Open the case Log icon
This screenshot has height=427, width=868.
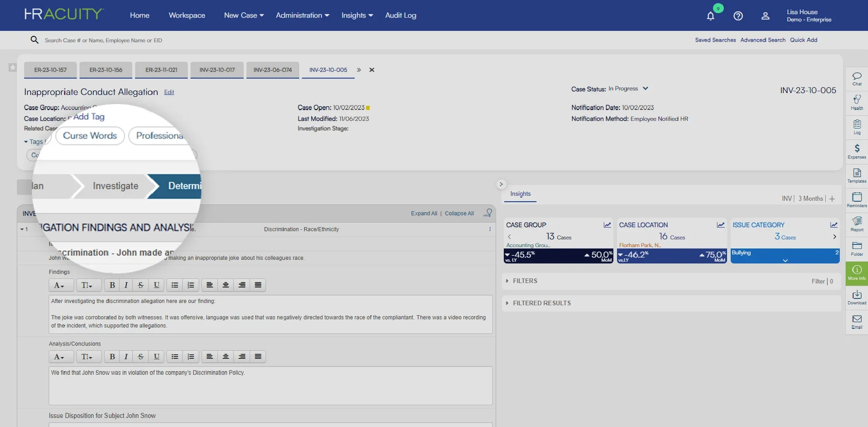[857, 127]
